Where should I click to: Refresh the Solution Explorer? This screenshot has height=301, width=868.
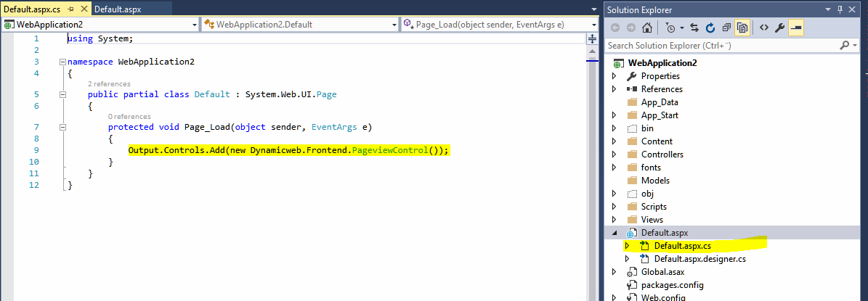point(710,28)
